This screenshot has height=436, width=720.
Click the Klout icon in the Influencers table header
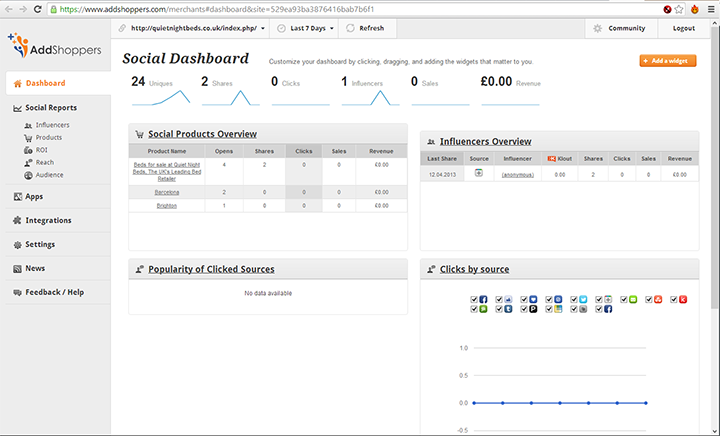(551, 158)
